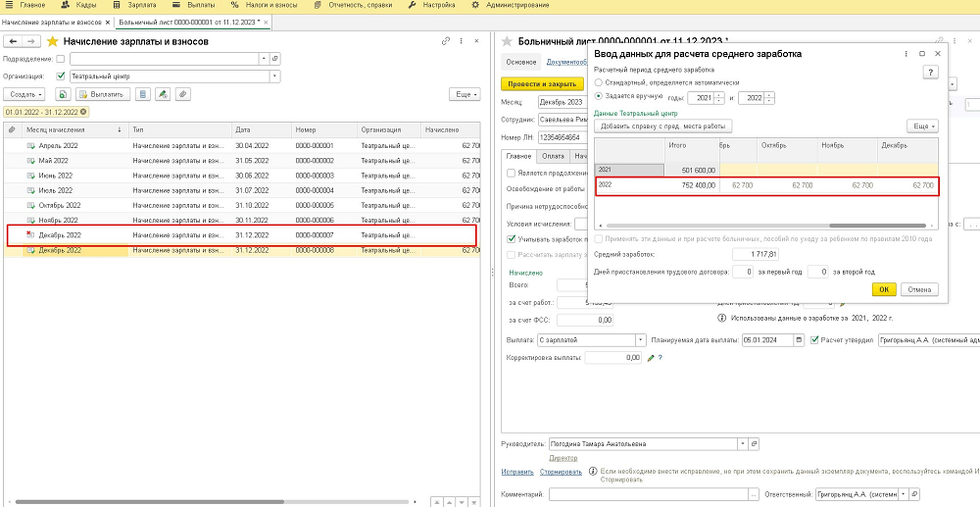Open calendar picker for Планируемая дата выплаты

tap(799, 340)
